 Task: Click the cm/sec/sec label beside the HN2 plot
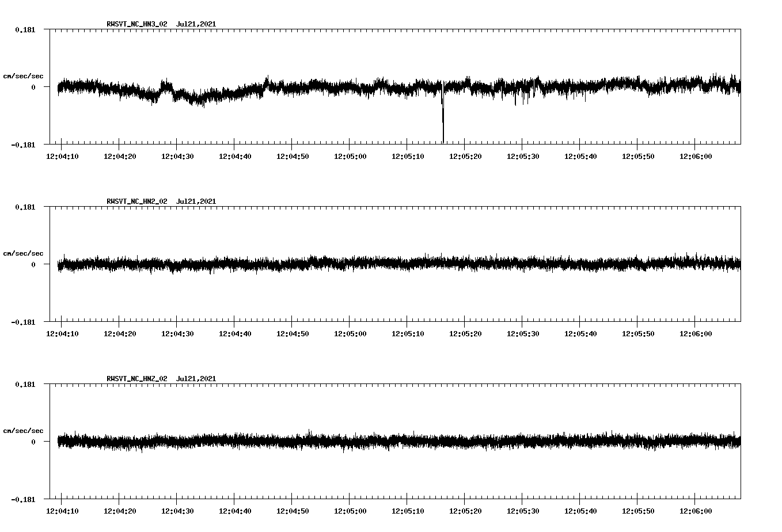click(23, 253)
